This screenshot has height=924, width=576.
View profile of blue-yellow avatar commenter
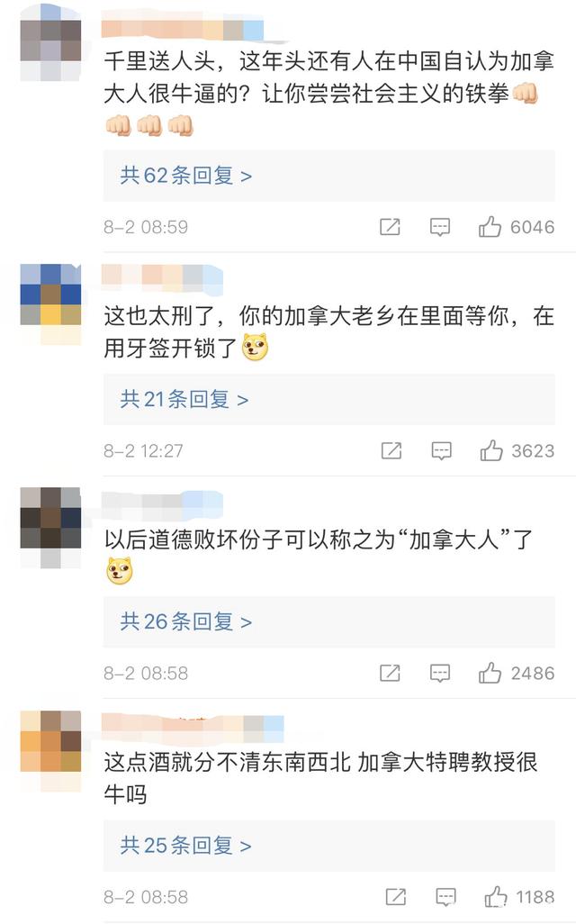click(50, 304)
